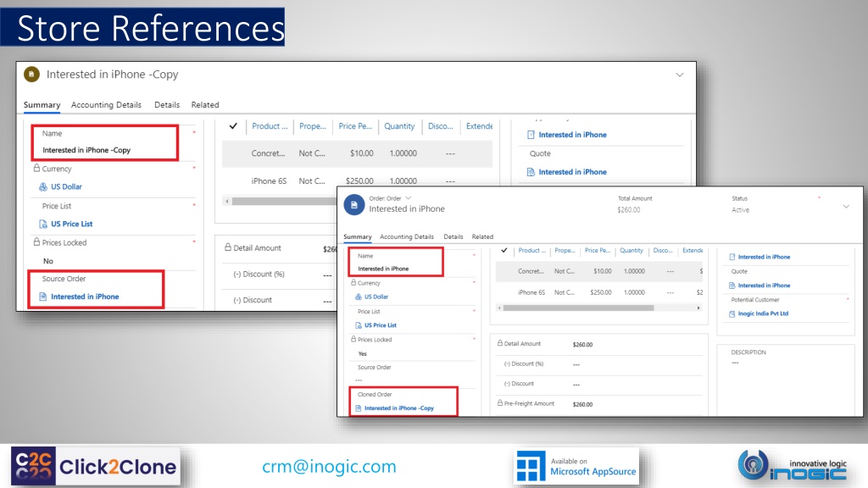Click crm@inogic.com email link
The width and height of the screenshot is (868, 488).
(x=330, y=467)
